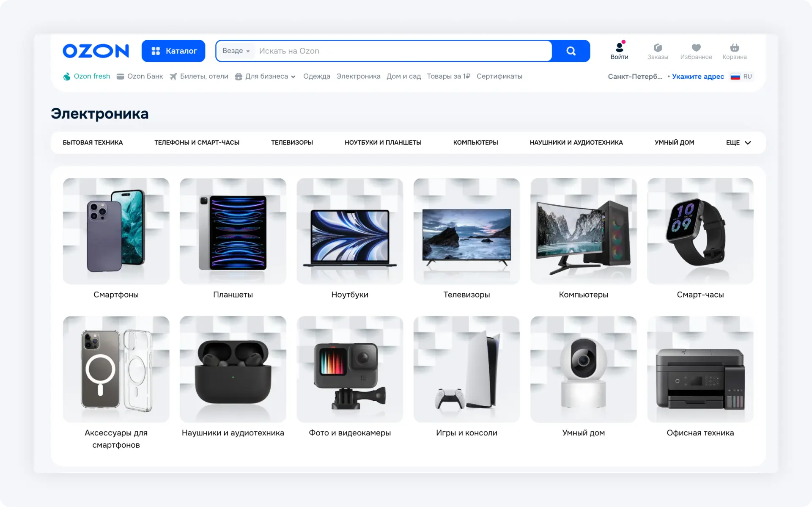812x507 pixels.
Task: Expand the Везде search scope dropdown
Action: (236, 51)
